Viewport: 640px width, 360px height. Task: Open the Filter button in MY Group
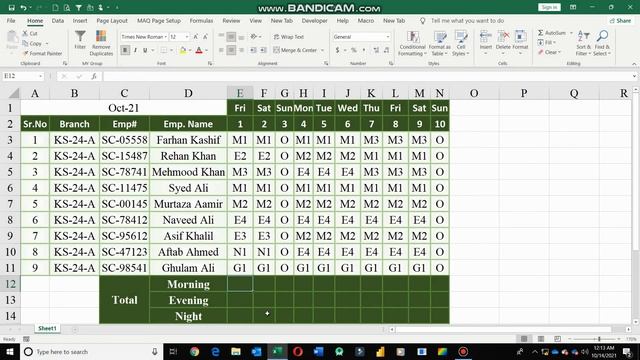(80, 40)
